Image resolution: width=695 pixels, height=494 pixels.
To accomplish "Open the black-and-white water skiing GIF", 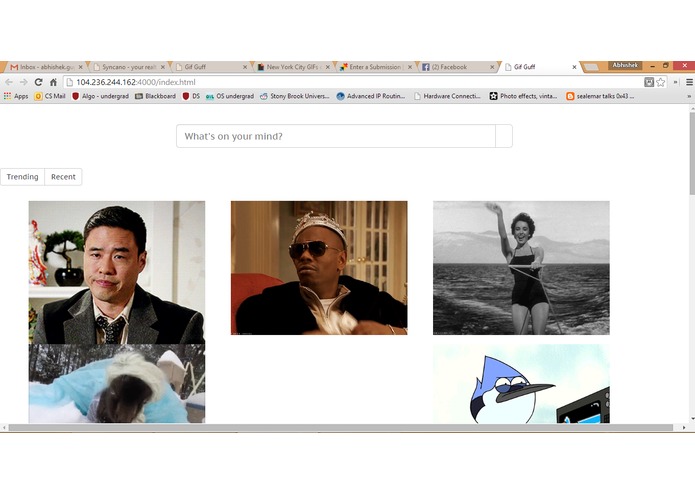I will [521, 268].
